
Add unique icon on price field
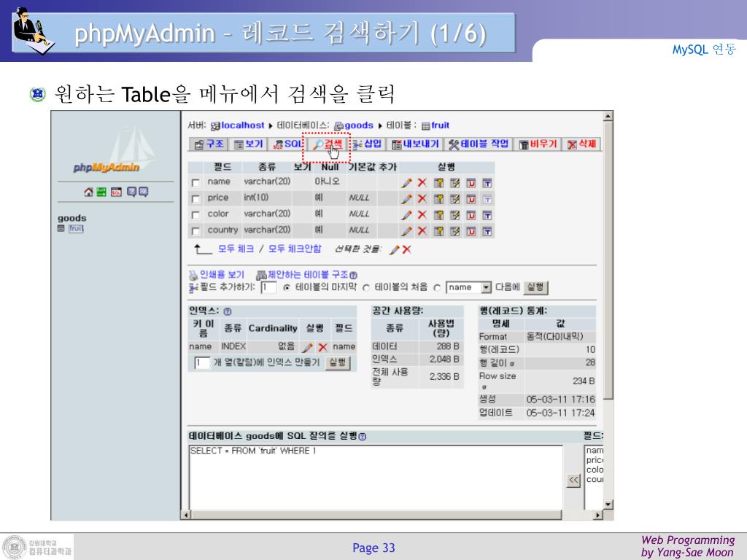tap(471, 199)
